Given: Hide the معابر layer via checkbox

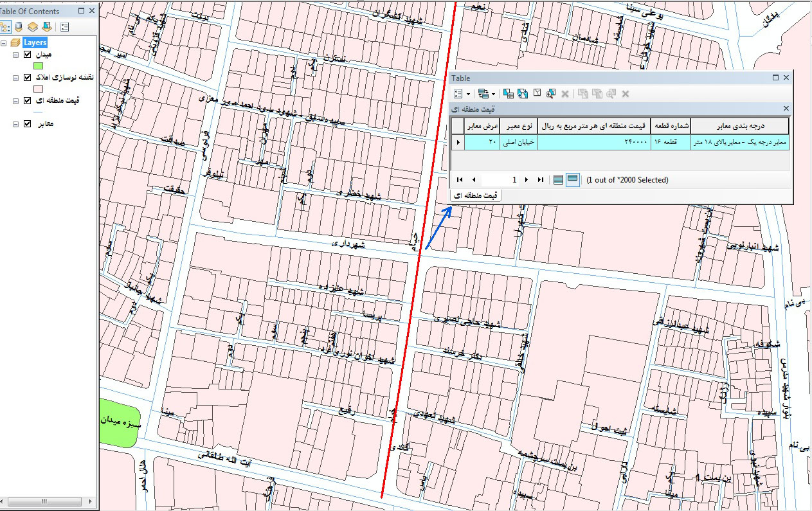Looking at the screenshot, I should 27,124.
